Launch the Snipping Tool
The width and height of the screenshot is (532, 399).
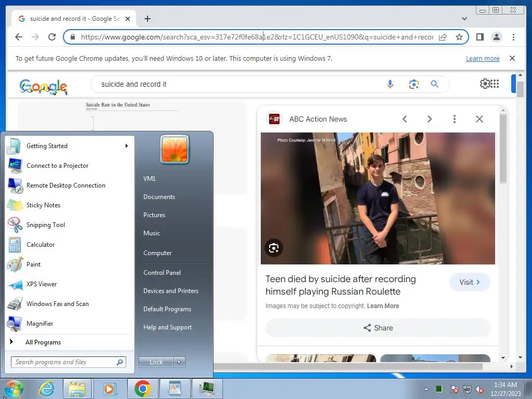[x=69, y=225]
